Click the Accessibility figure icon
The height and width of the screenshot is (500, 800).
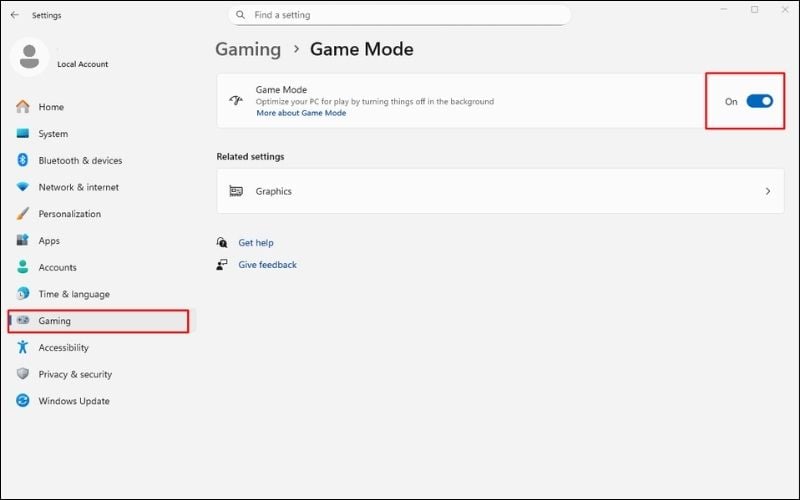click(22, 347)
